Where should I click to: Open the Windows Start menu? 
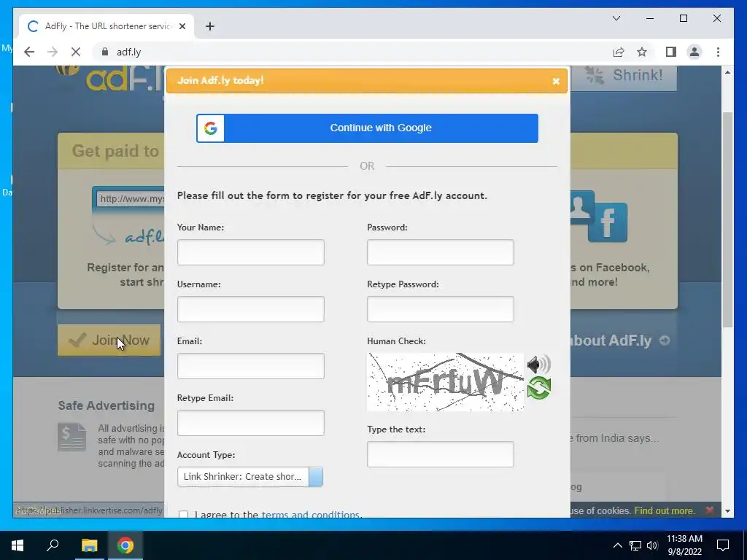[x=18, y=545]
